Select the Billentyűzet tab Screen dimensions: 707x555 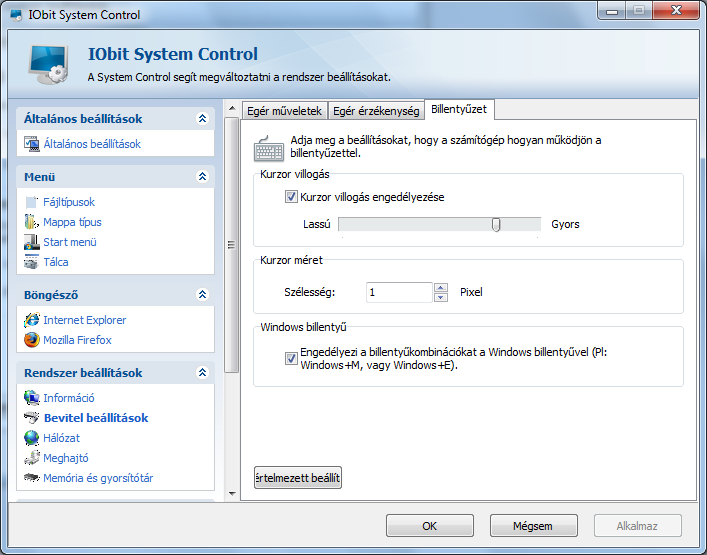[x=459, y=110]
